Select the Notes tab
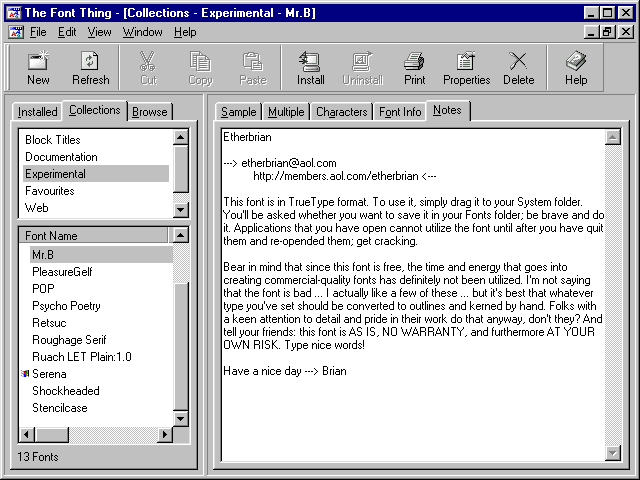The image size is (640, 480). (447, 110)
